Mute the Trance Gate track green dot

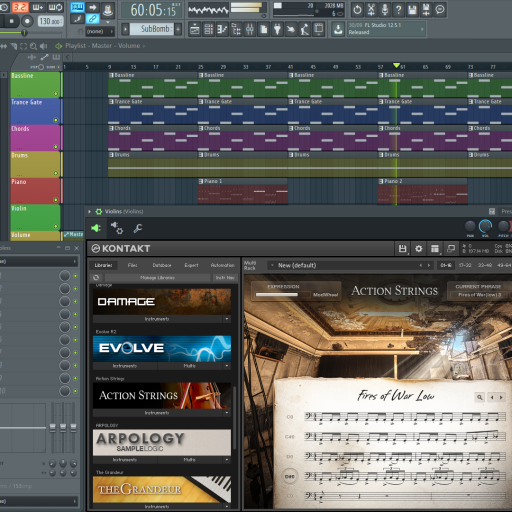(x=56, y=120)
